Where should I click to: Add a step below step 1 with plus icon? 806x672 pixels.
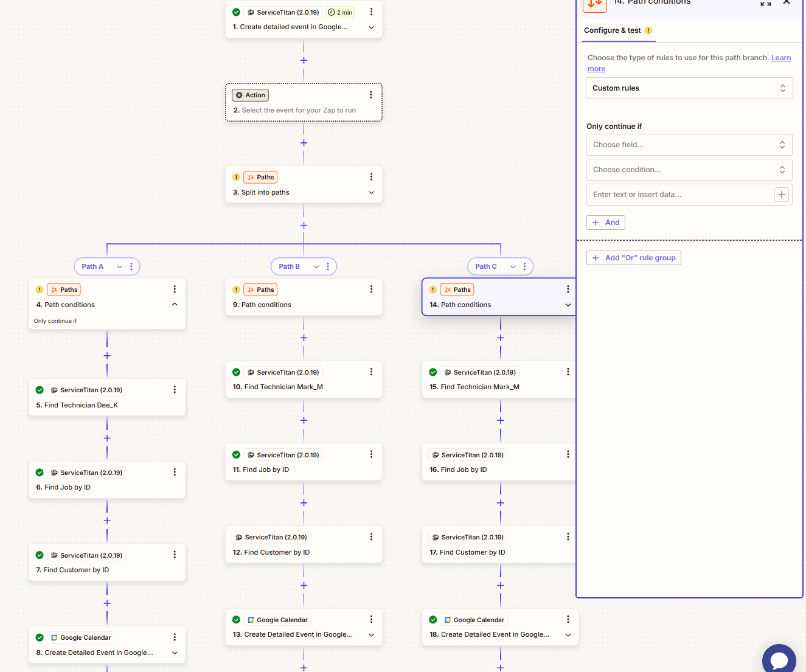click(304, 60)
